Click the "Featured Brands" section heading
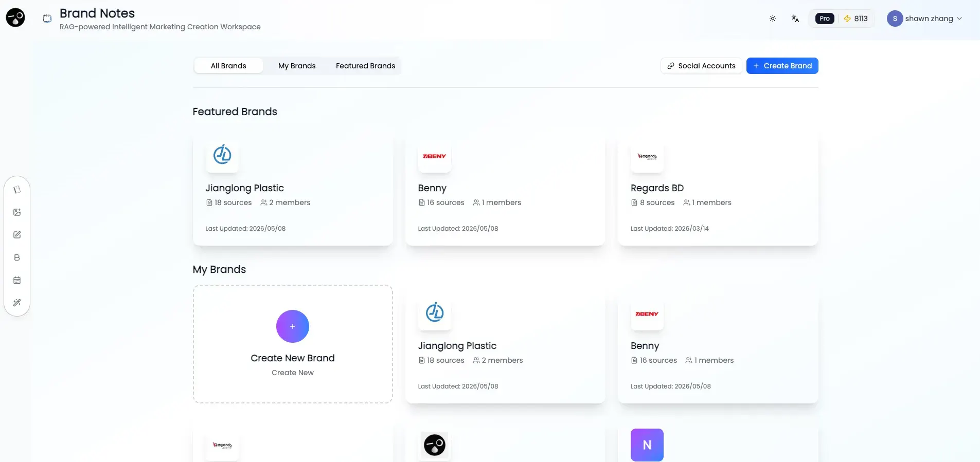980x462 pixels. coord(235,112)
